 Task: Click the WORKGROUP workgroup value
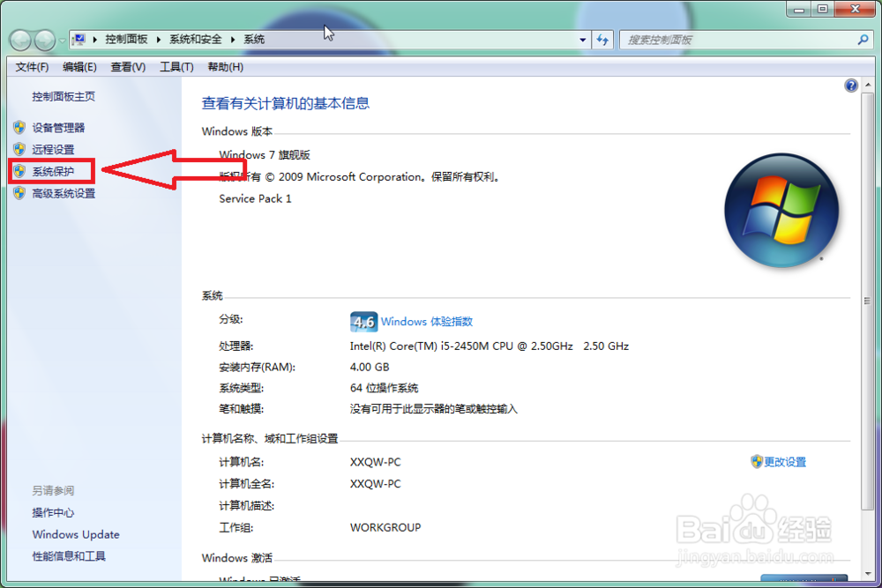tap(385, 528)
